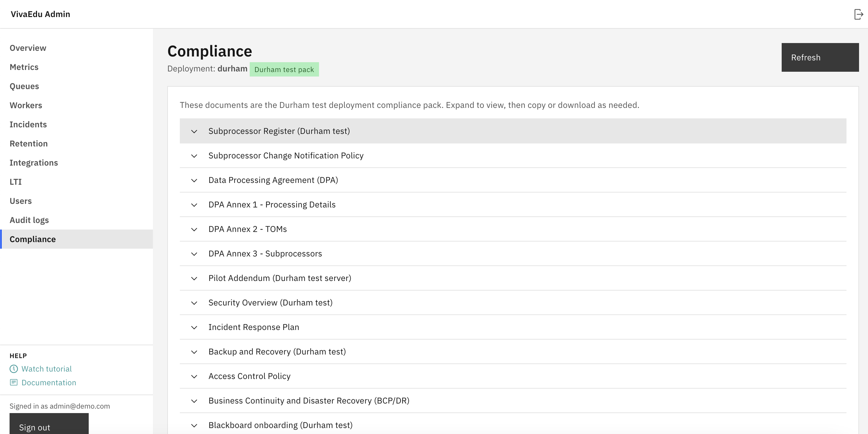Click the Sign out button
The height and width of the screenshot is (434, 868).
pyautogui.click(x=49, y=426)
